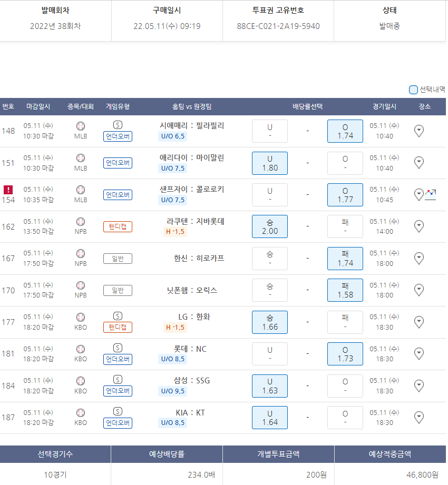Screen dimensions: 448x485
Task: Select O 1.74 for 시애매리 vs 필라필리
Action: click(345, 131)
